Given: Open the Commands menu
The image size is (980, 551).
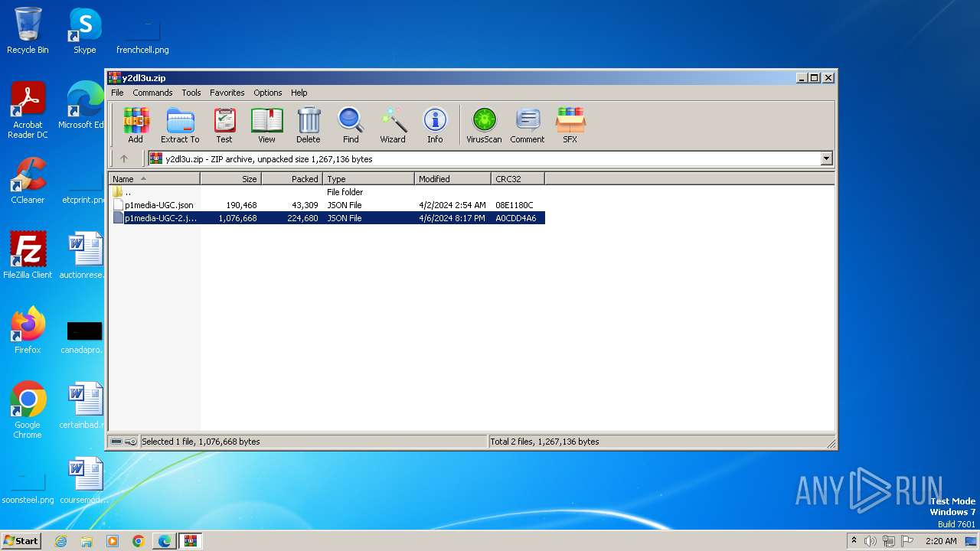Looking at the screenshot, I should (x=152, y=93).
